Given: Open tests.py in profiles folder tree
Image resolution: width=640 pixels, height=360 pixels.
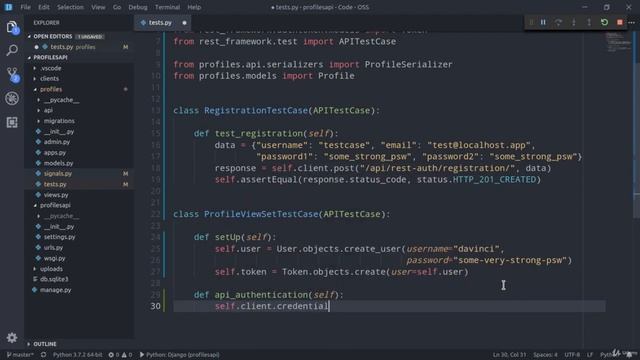Looking at the screenshot, I should pyautogui.click(x=55, y=184).
